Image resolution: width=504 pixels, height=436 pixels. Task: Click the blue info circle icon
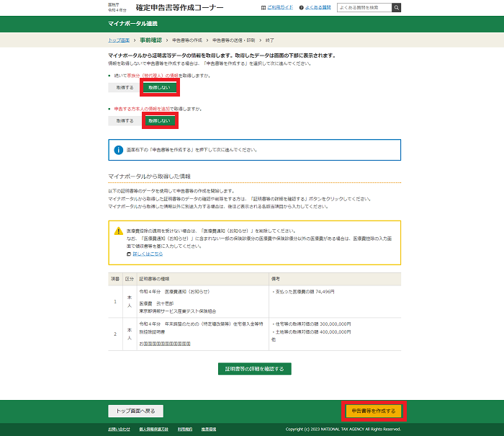(119, 150)
